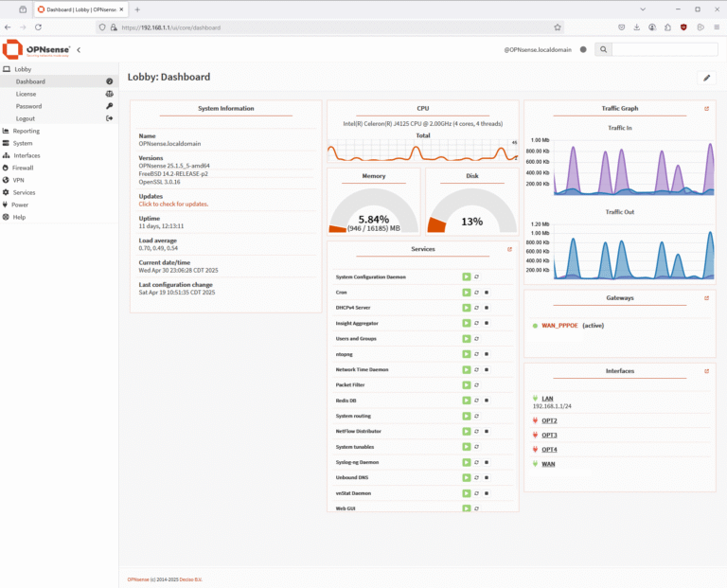This screenshot has width=727, height=588.
Task: Click the browser address bar URL
Action: coord(171,27)
